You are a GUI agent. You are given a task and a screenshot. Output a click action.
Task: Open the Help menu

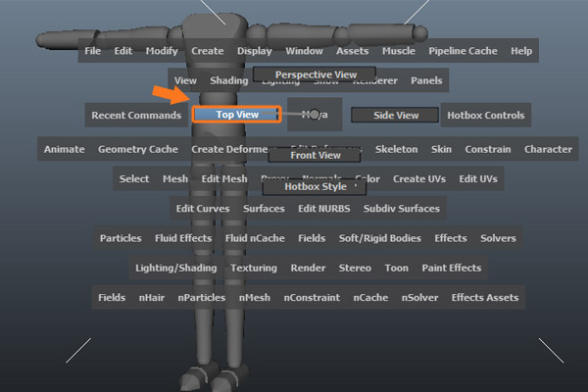point(521,51)
